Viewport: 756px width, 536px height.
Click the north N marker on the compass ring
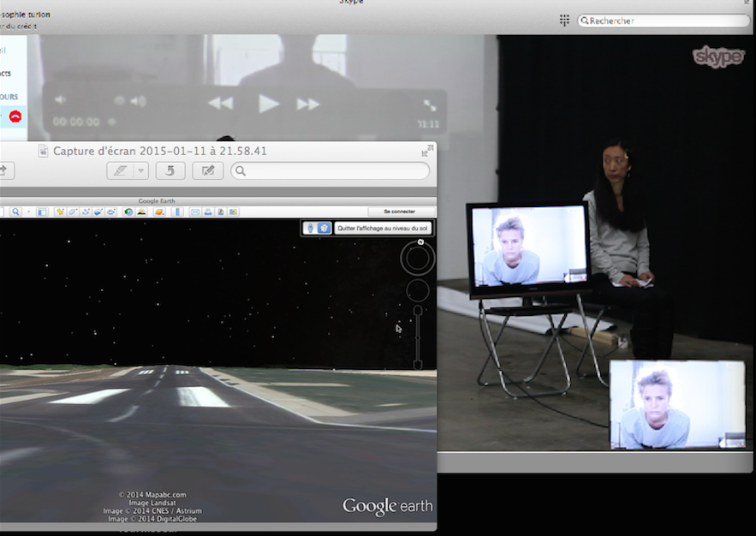(420, 242)
